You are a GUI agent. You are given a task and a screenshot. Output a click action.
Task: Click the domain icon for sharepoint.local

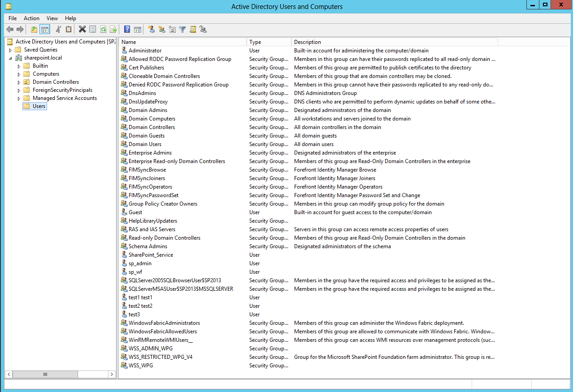(x=18, y=58)
